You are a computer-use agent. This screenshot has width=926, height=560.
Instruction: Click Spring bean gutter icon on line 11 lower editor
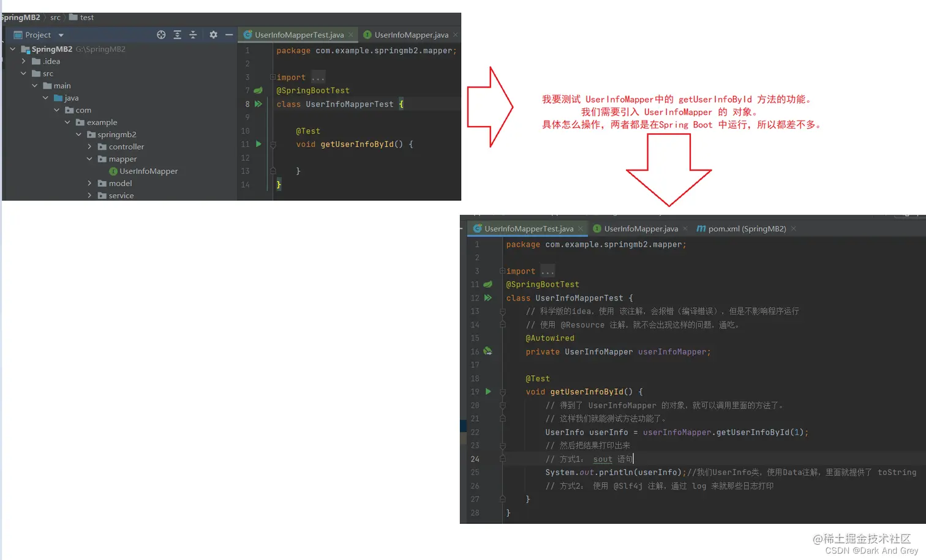coord(488,285)
